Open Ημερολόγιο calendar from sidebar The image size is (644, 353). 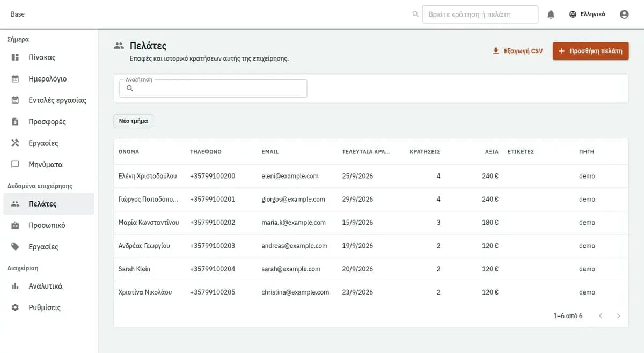click(48, 79)
